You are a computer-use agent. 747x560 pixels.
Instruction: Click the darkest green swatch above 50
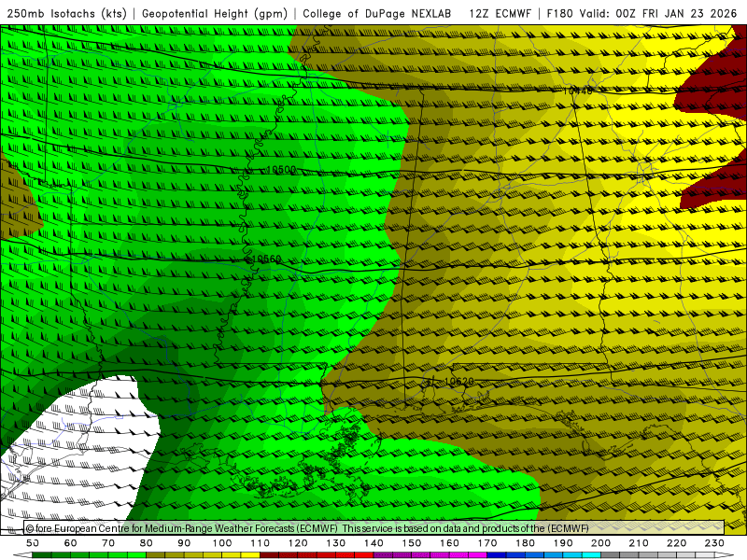pos(42,555)
